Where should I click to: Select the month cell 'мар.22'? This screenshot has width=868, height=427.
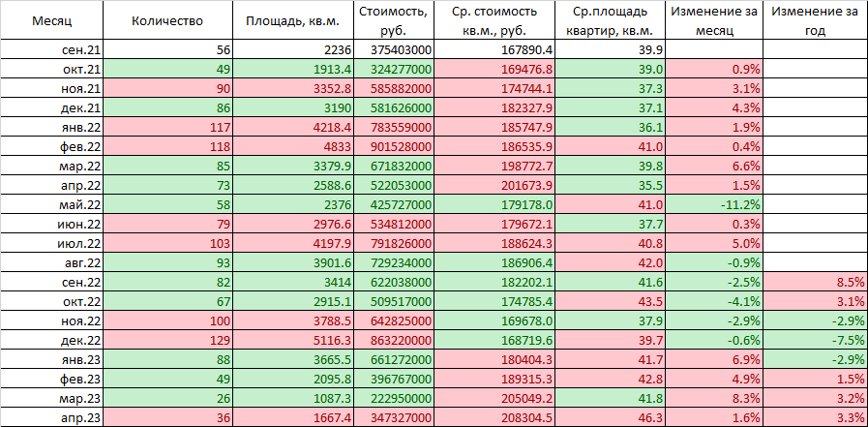pos(52,167)
